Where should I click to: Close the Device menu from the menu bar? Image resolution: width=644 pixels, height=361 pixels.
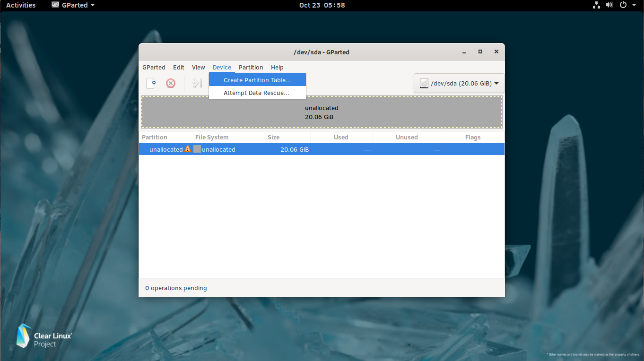(222, 67)
